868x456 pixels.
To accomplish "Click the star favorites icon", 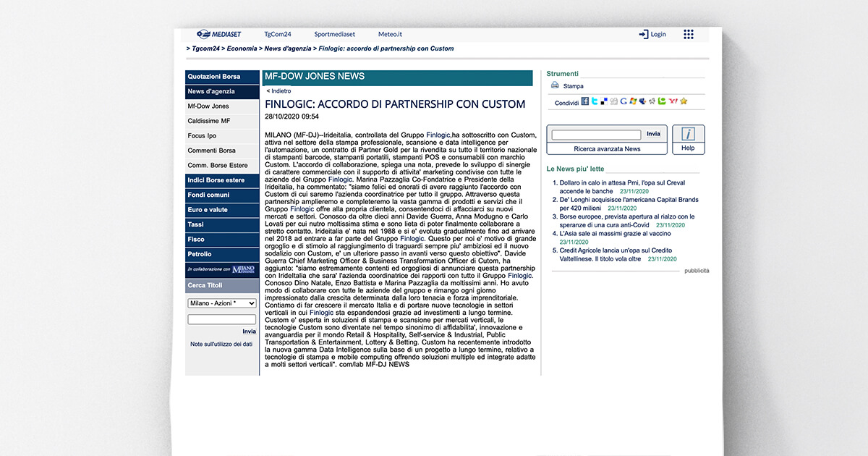I will point(684,101).
